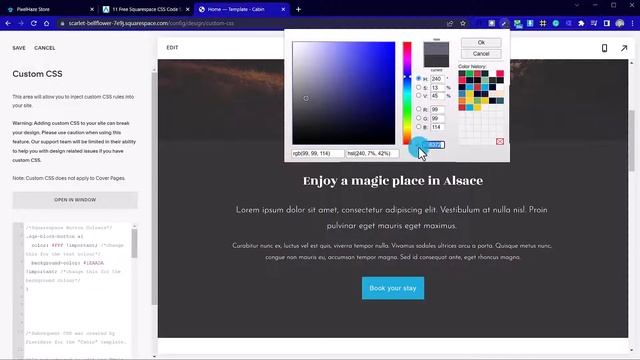640x360 pixels.
Task: Close the 11 Free Squarespace CSS Code tab
Action: 188,9
